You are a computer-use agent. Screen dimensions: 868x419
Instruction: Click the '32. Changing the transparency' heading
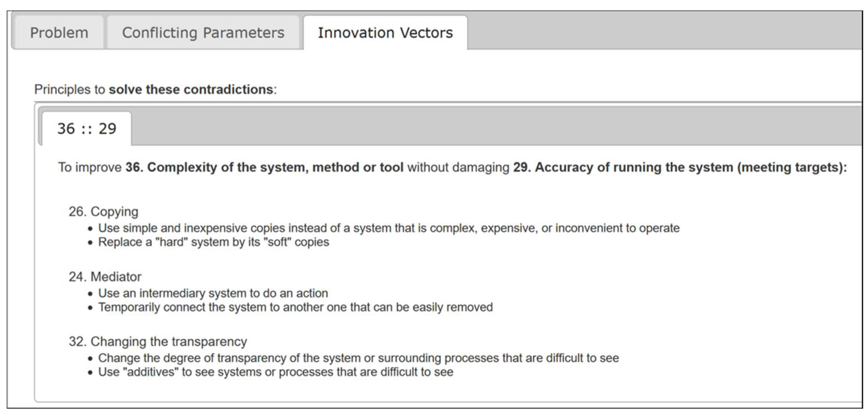[158, 342]
